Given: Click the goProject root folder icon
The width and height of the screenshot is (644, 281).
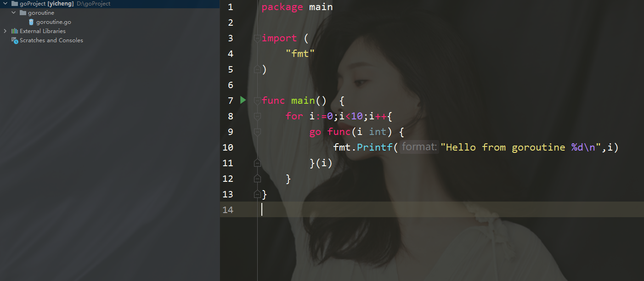Looking at the screenshot, I should [15, 4].
